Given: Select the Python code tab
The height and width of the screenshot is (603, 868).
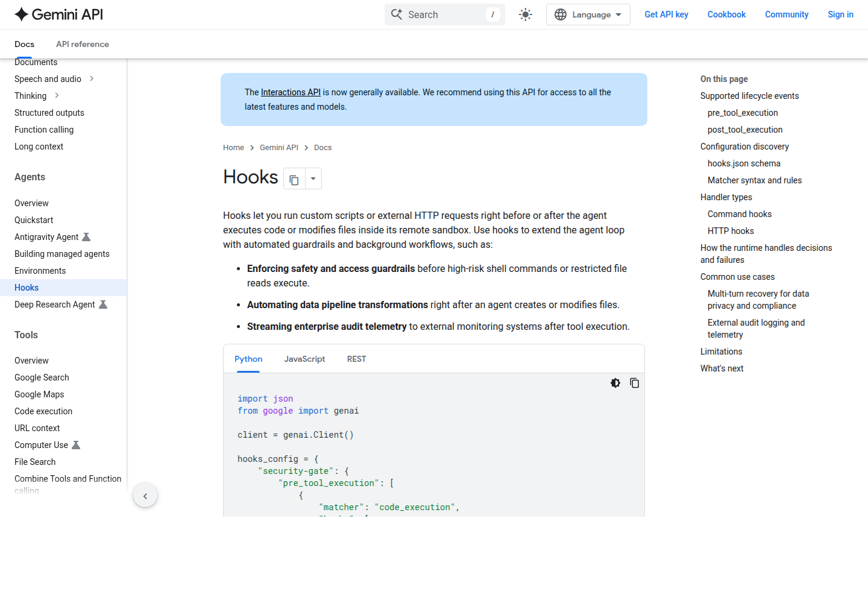Looking at the screenshot, I should [x=248, y=359].
